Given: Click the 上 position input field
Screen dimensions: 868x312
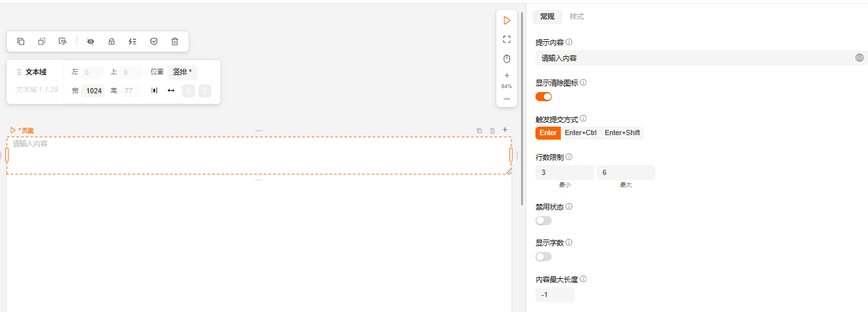Looking at the screenshot, I should 130,72.
